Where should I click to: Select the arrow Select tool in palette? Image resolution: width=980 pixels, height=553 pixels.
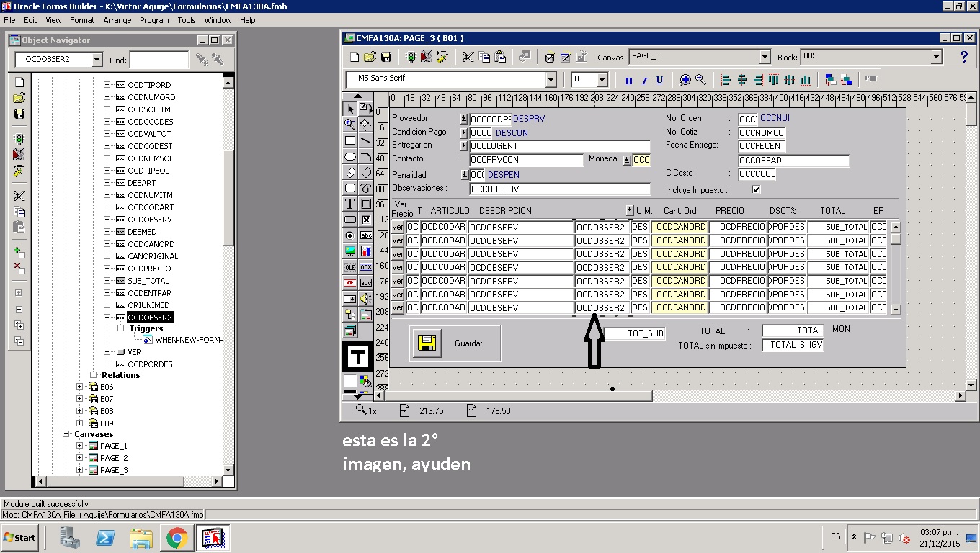point(350,109)
